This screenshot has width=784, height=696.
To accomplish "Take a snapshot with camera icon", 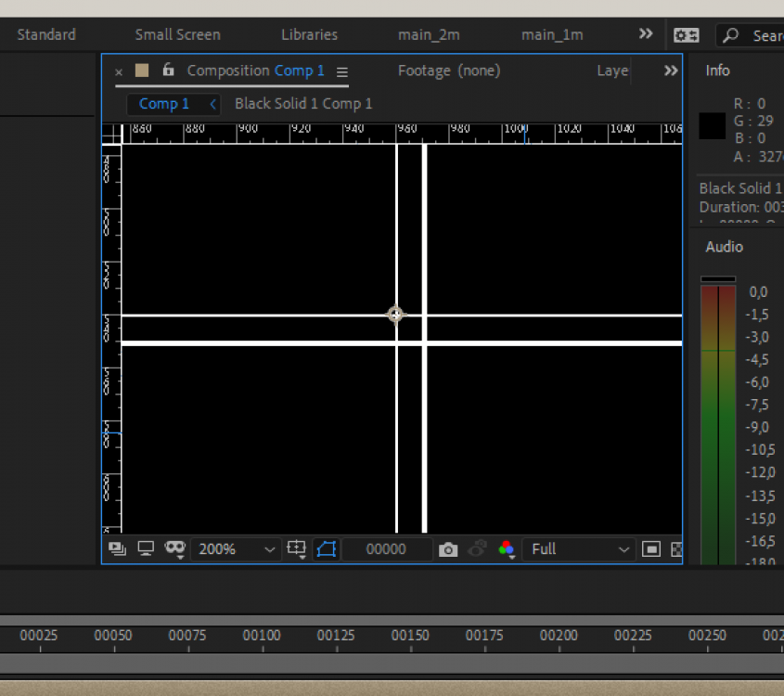I will pyautogui.click(x=448, y=549).
